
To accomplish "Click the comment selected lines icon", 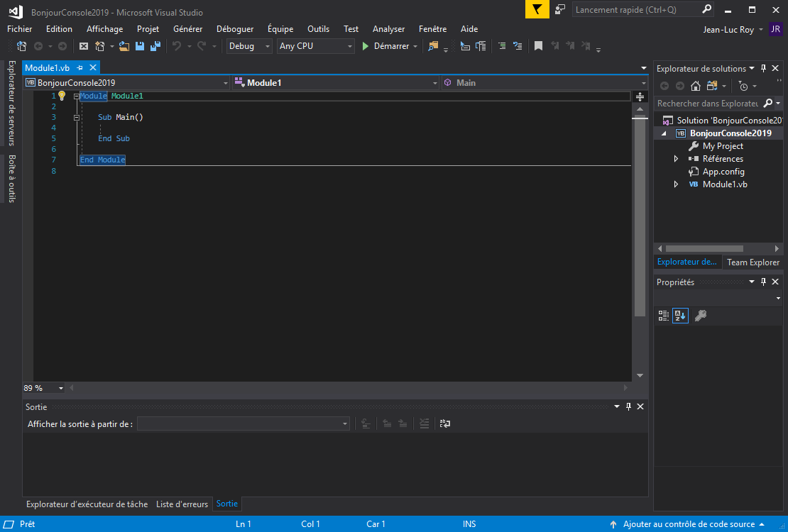I will pos(501,46).
